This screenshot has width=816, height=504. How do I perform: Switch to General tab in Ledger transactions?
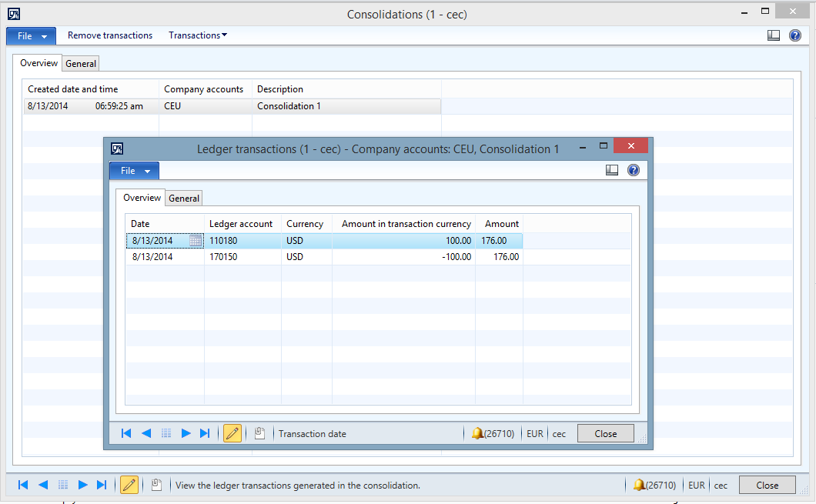click(184, 198)
